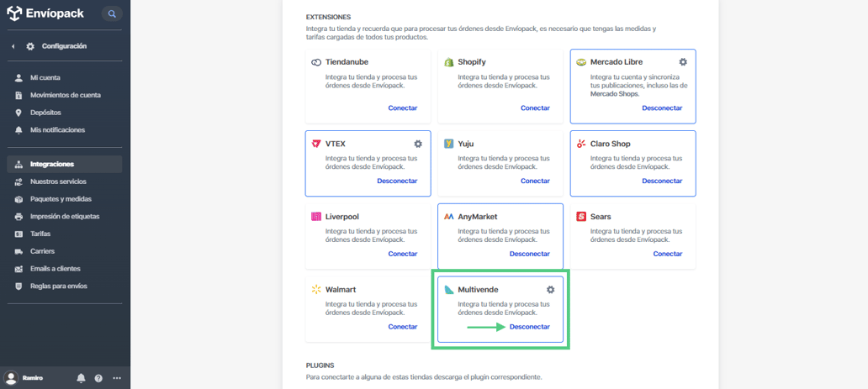Open Multivende settings gear
Viewport: 868px width, 389px height.
550,289
